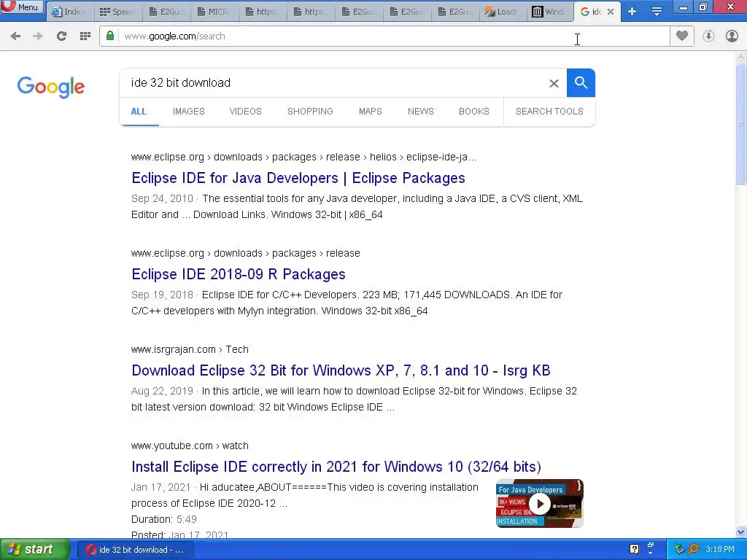Switch to IMAGES results
747x560 pixels.
(189, 112)
